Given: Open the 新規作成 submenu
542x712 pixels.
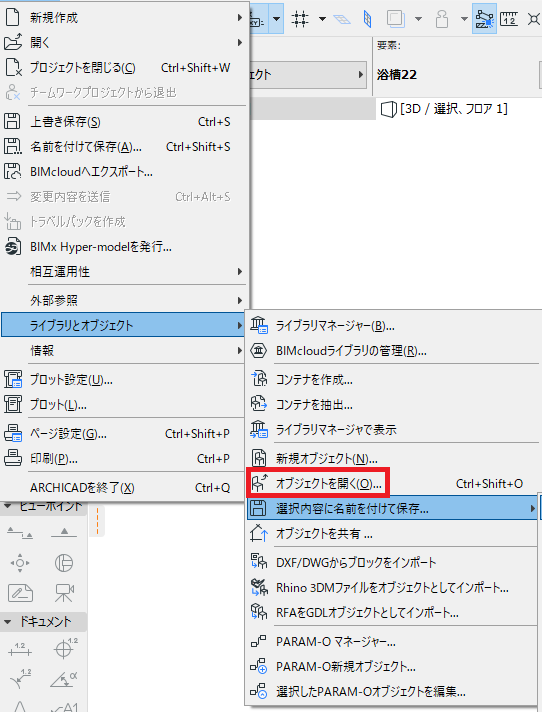Looking at the screenshot, I should 123,18.
